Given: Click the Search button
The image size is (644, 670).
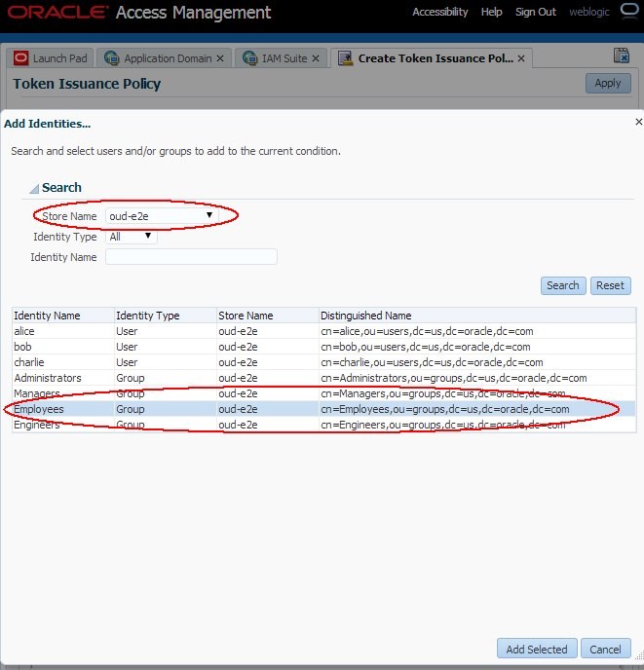Looking at the screenshot, I should pos(563,285).
